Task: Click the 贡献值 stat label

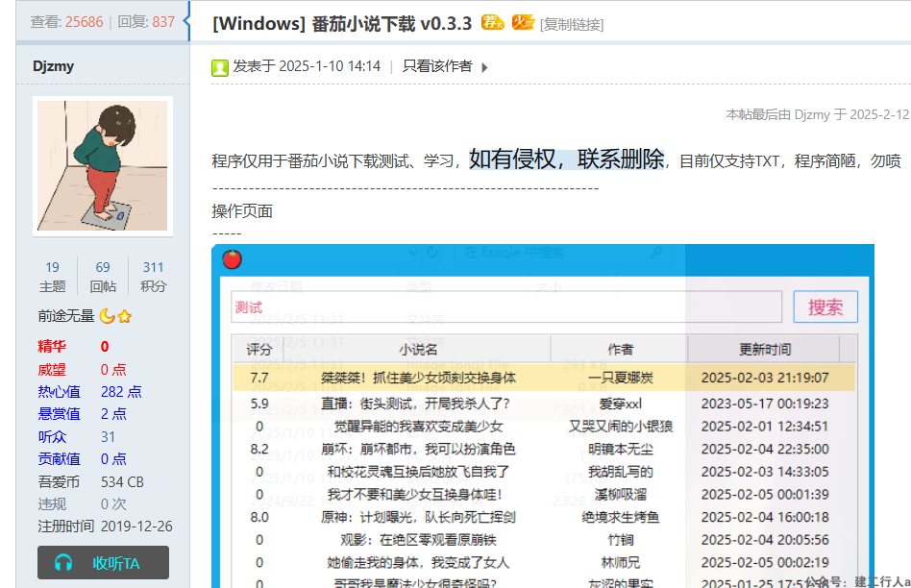Action: click(x=59, y=459)
